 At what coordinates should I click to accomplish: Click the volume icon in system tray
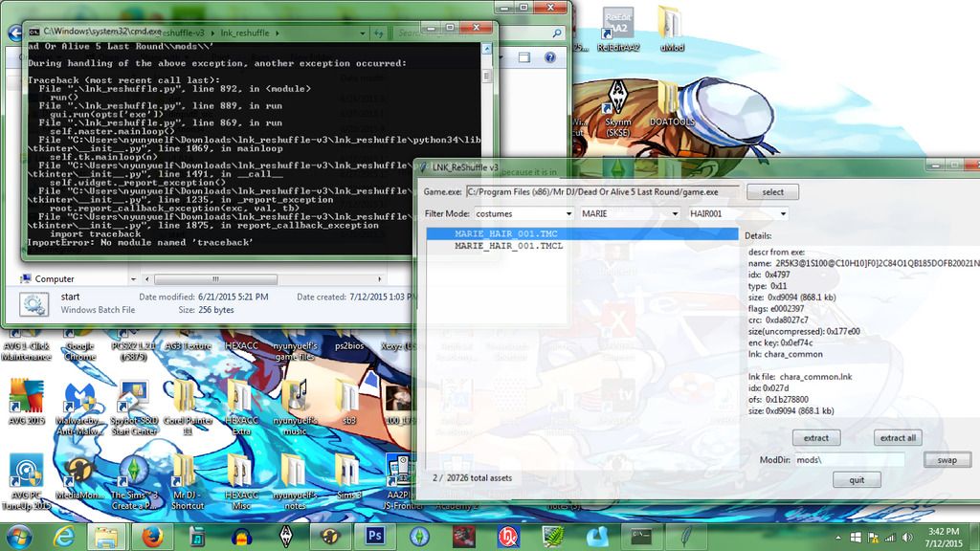coord(907,538)
